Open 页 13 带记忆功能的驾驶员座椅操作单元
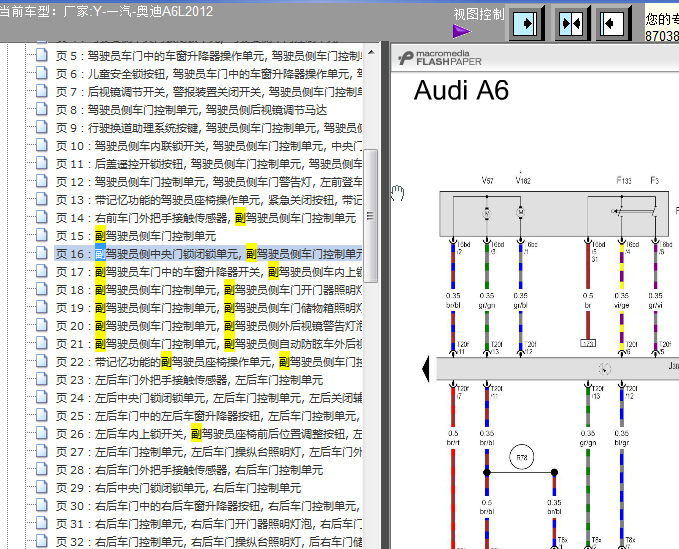This screenshot has width=679, height=549. pos(209,200)
